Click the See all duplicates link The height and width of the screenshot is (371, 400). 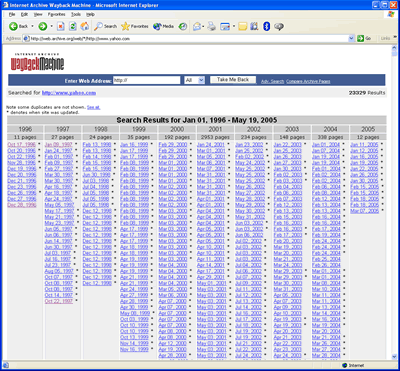pyautogui.click(x=93, y=107)
